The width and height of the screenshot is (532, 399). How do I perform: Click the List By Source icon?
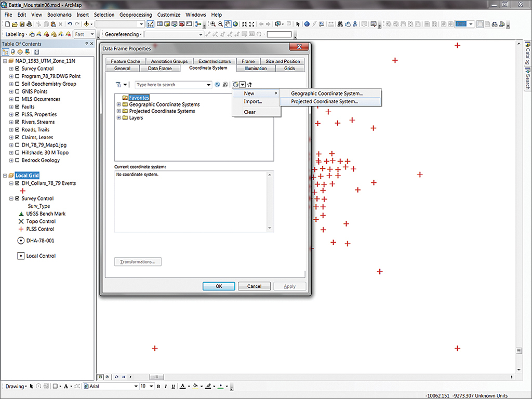tap(13, 52)
